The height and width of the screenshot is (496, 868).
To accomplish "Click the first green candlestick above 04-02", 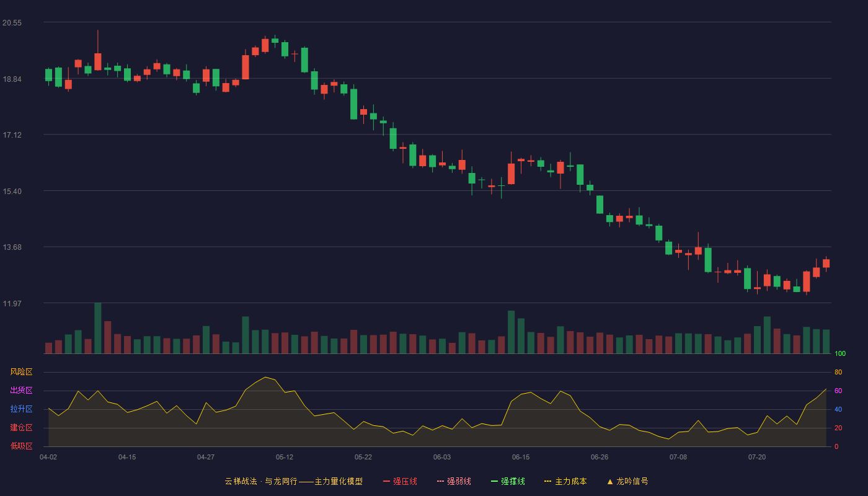I will (x=48, y=75).
